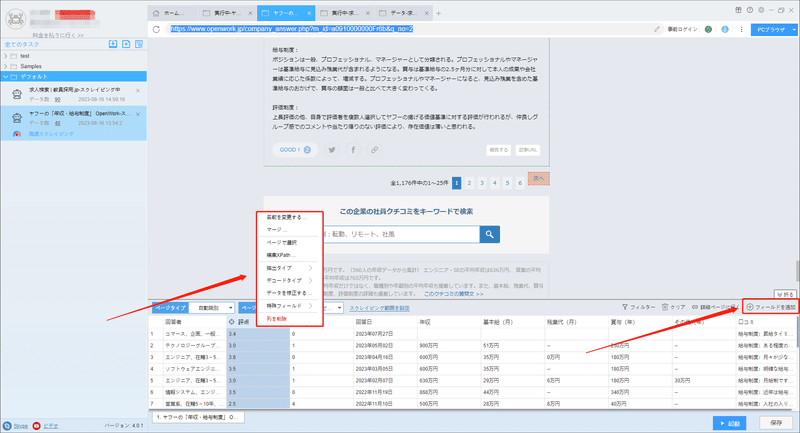Go to page 6 in pagination

pos(520,183)
